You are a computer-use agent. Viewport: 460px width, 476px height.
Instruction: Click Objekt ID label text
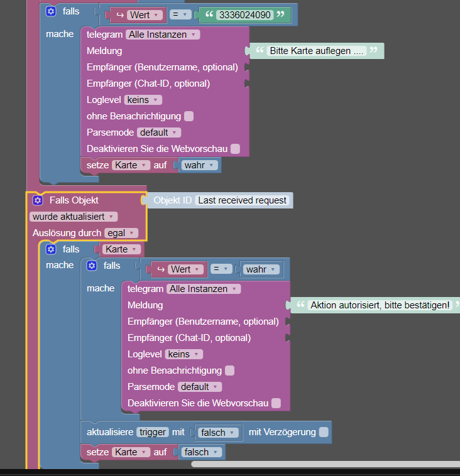[x=172, y=200]
